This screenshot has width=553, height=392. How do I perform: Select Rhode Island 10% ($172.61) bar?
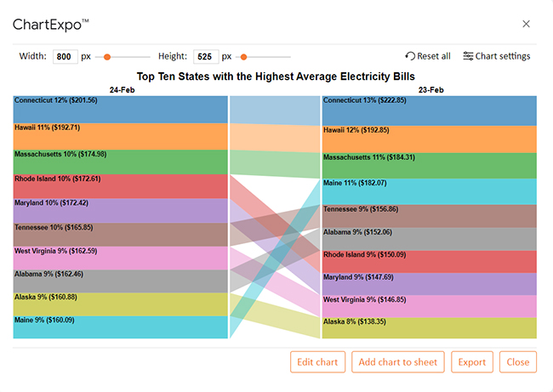121,186
